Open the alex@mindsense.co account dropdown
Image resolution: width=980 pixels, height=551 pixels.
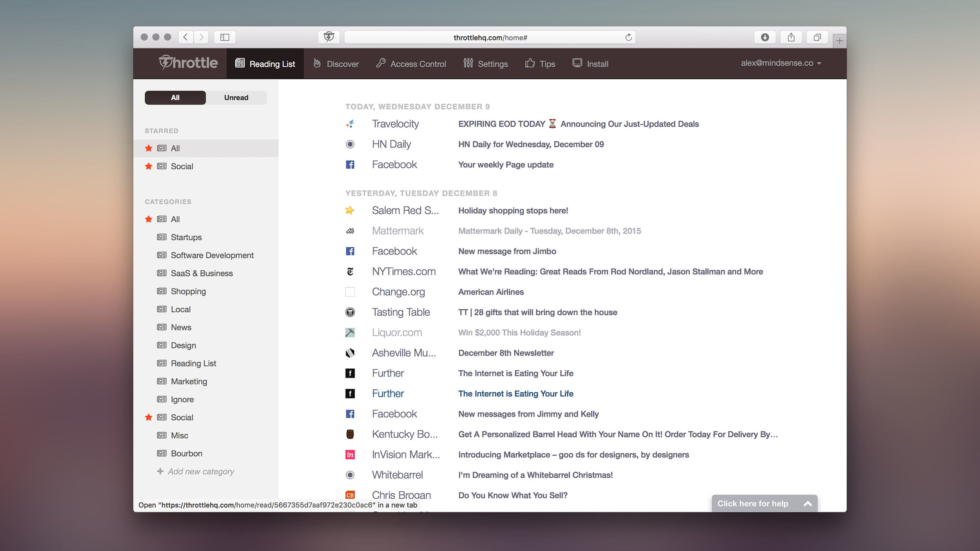click(x=781, y=63)
